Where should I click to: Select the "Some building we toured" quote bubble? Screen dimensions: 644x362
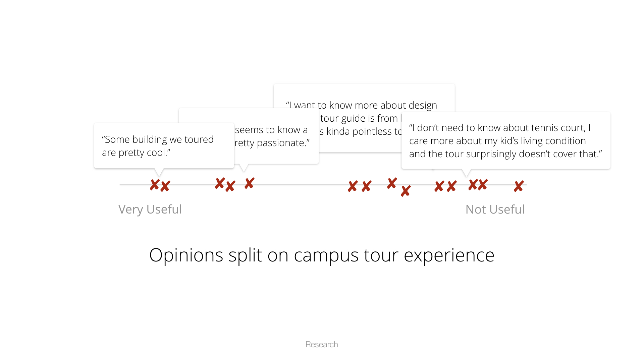coord(164,146)
